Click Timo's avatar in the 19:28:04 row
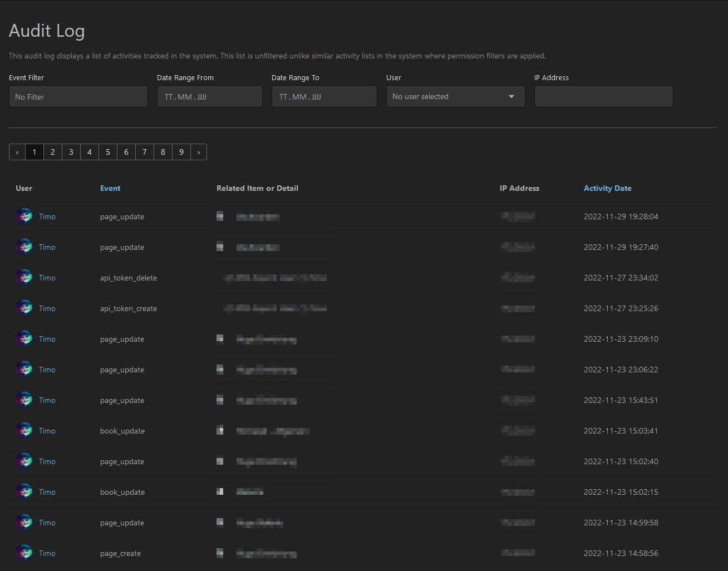This screenshot has width=728, height=571. (x=24, y=216)
